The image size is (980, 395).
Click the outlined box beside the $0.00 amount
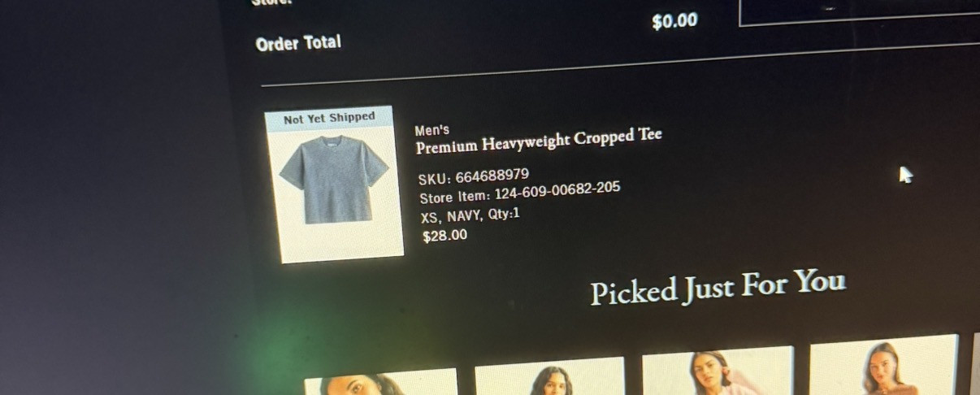click(860, 11)
